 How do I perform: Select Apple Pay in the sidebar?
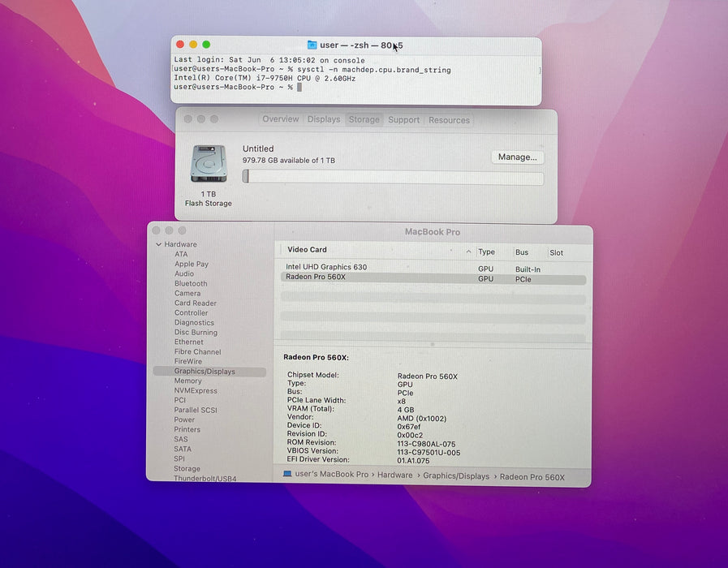point(192,264)
